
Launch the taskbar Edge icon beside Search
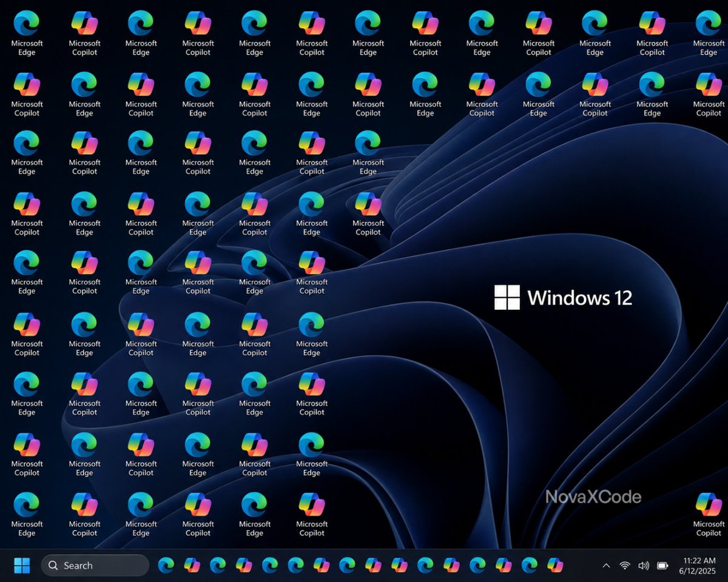(166, 566)
